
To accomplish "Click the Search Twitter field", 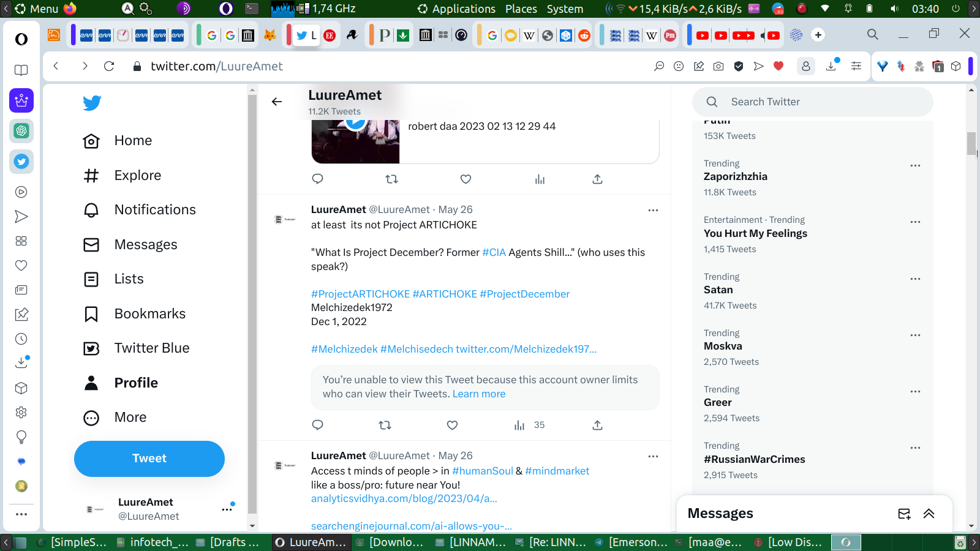I will pos(813,102).
